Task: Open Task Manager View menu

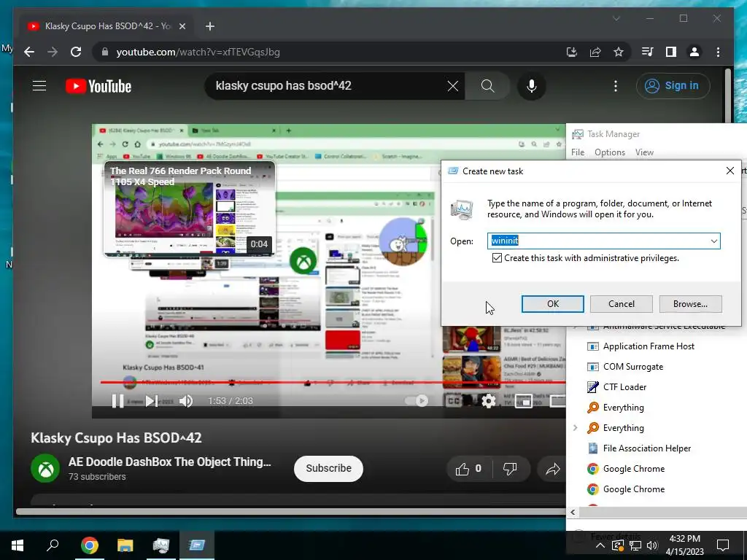Action: click(x=644, y=152)
